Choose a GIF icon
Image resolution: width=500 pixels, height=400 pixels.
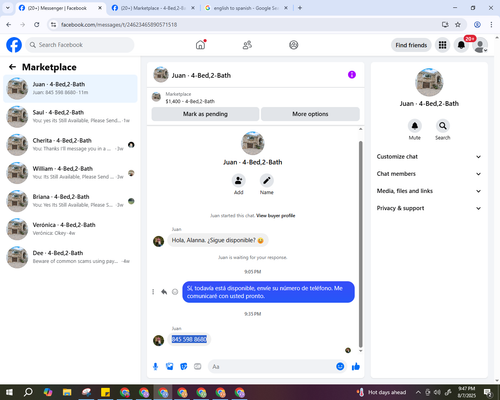tap(198, 367)
